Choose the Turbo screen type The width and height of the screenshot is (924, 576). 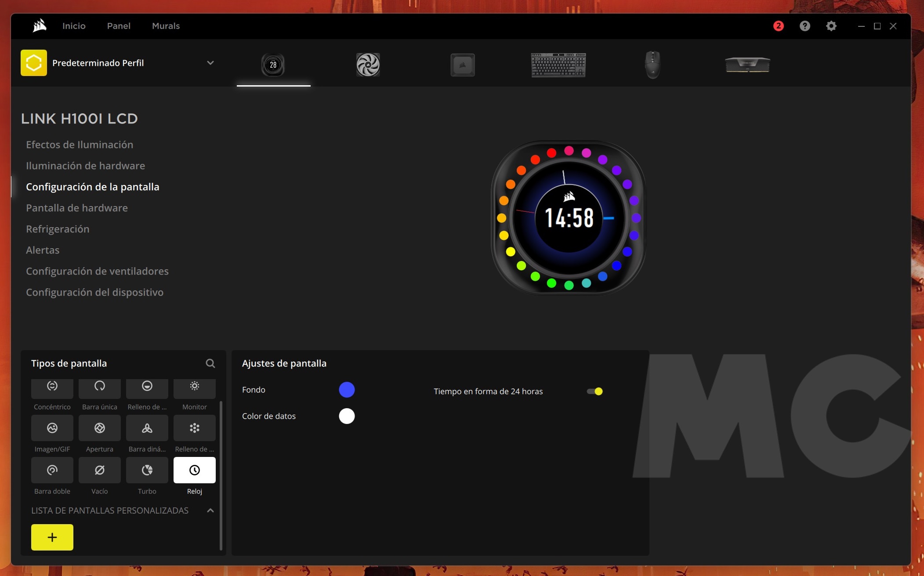tap(147, 470)
